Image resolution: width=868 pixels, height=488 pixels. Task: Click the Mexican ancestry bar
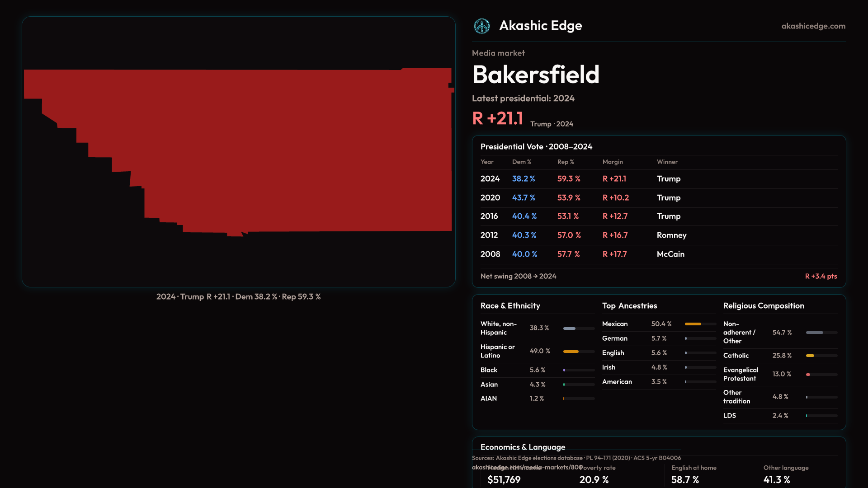[693, 324]
